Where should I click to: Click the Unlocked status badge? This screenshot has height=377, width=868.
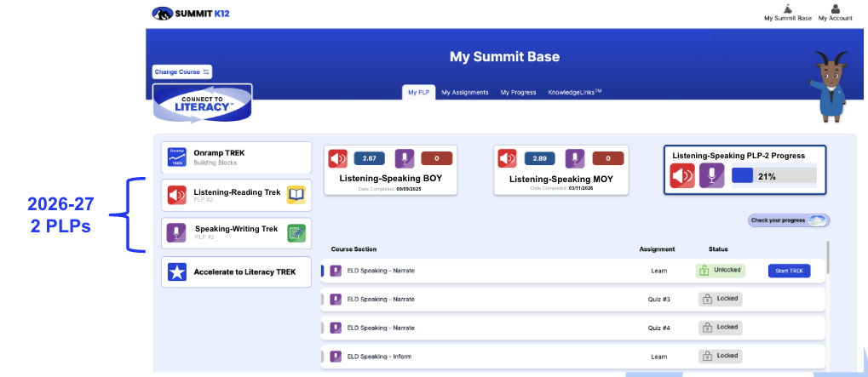coord(720,271)
